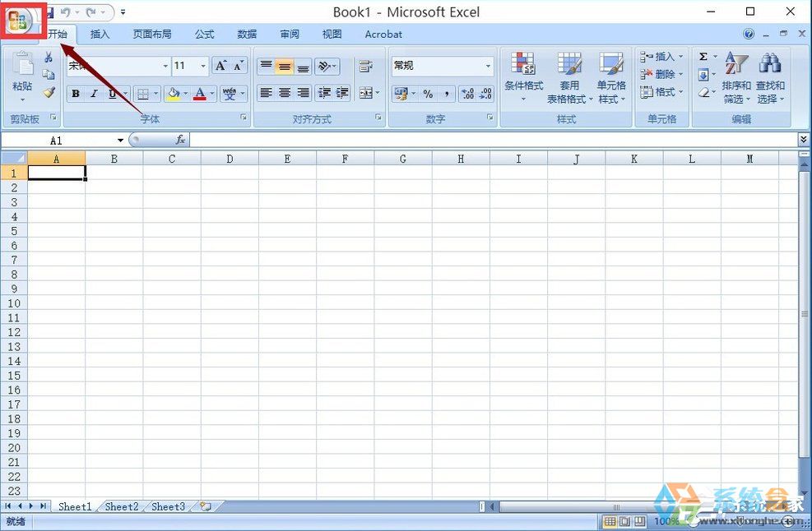Switch to the Acrobat ribbon tab
This screenshot has height=531, width=812.
pyautogui.click(x=383, y=34)
